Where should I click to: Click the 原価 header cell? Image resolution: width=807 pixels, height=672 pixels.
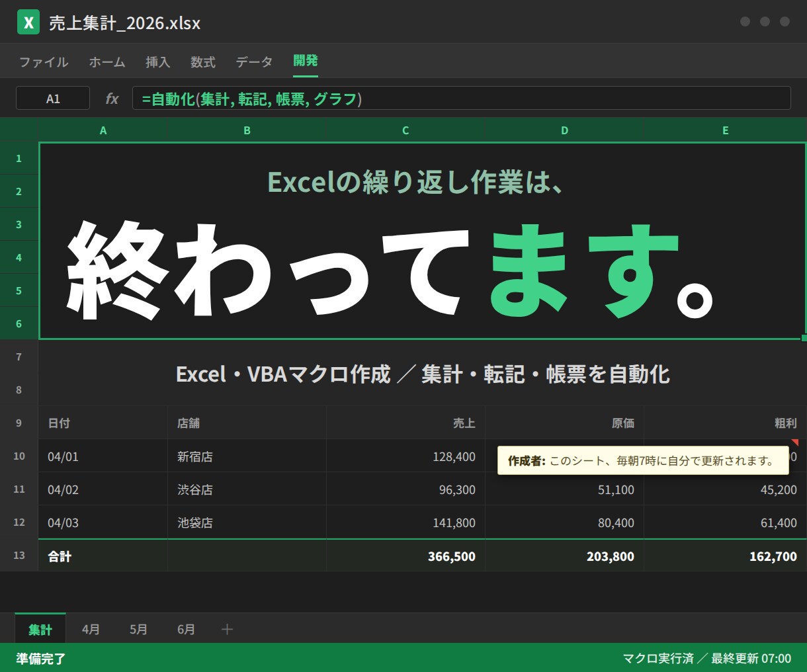(x=564, y=423)
